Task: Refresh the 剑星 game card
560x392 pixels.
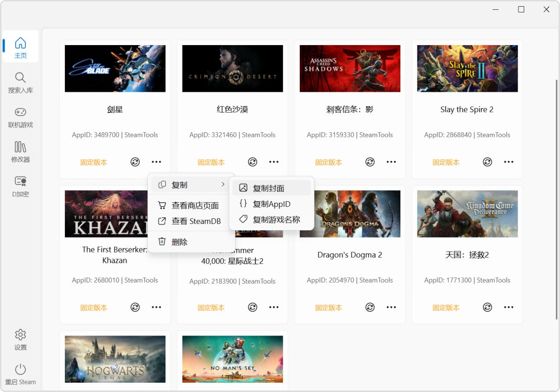Action: [135, 162]
